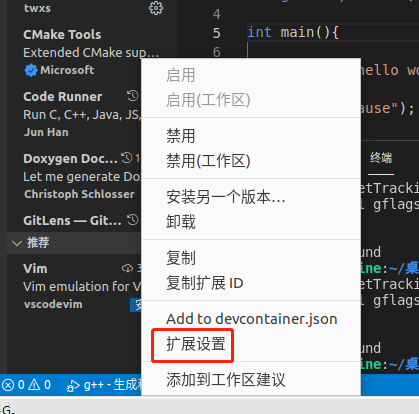Choose Add to devcontainer.json

pos(252,319)
